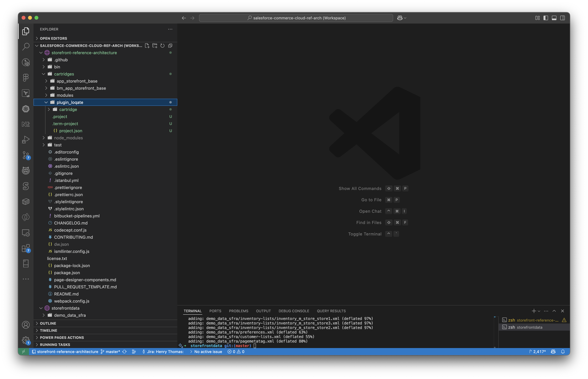Open Explorer views and more actions menu
The image size is (588, 379).
[170, 29]
